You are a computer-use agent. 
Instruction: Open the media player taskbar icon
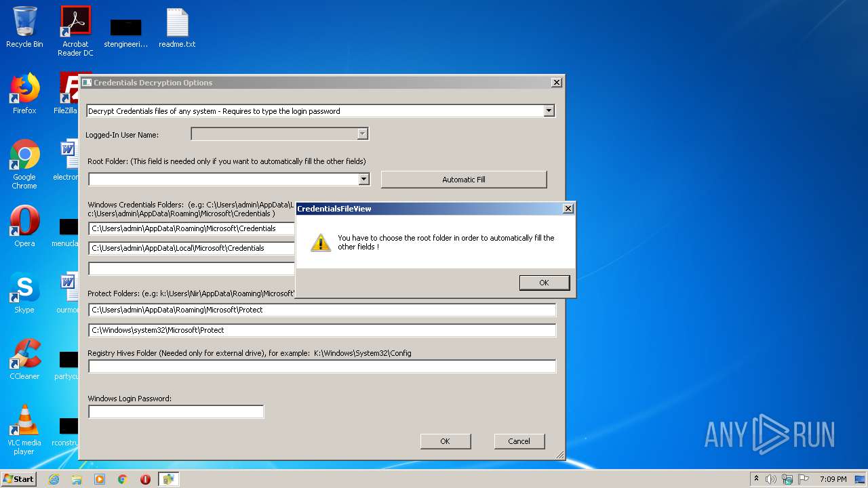click(100, 479)
